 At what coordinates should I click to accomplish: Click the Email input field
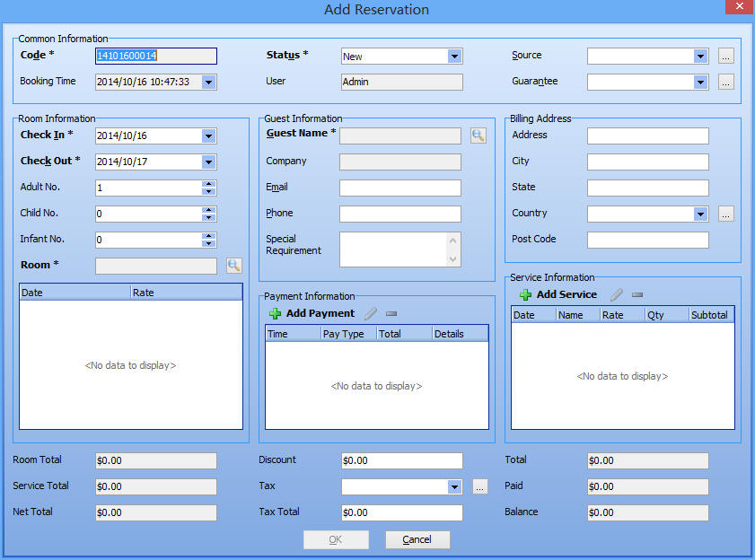(399, 187)
